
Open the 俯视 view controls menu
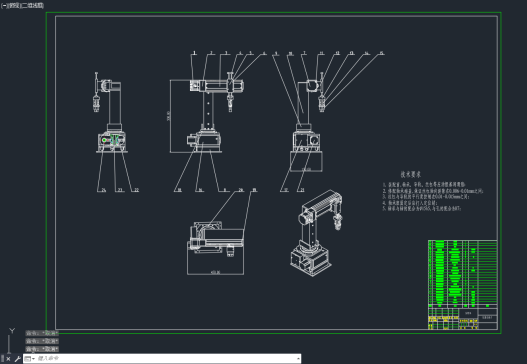pyautogui.click(x=14, y=5)
